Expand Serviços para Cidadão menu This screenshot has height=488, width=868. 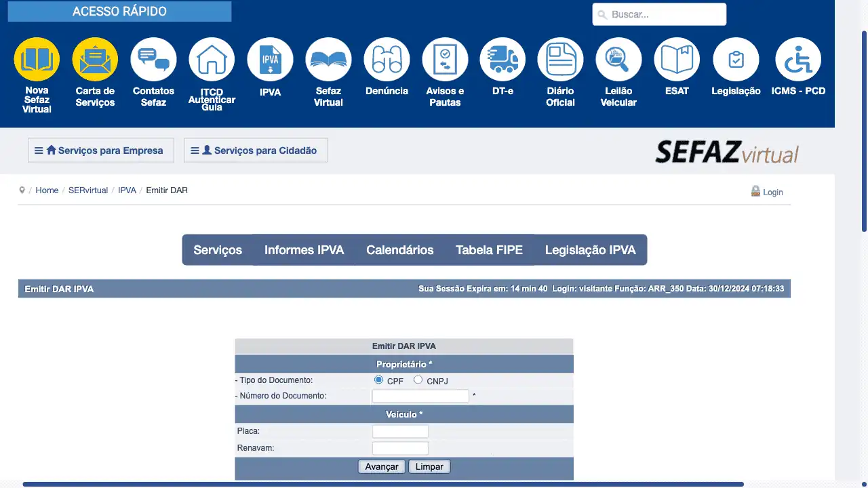pyautogui.click(x=256, y=150)
